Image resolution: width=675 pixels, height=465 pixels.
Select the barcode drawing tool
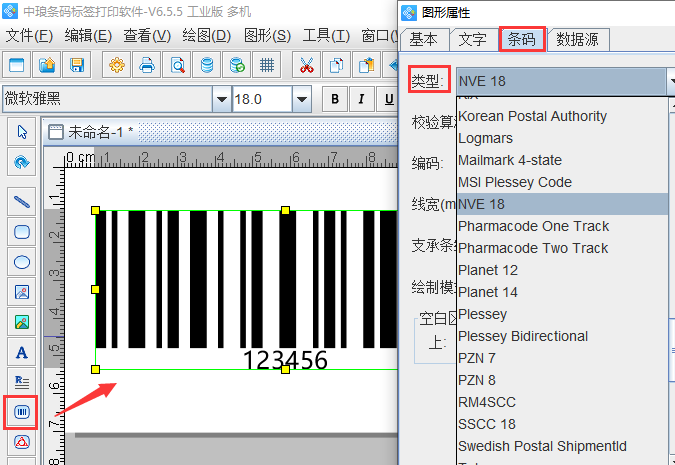[22, 412]
